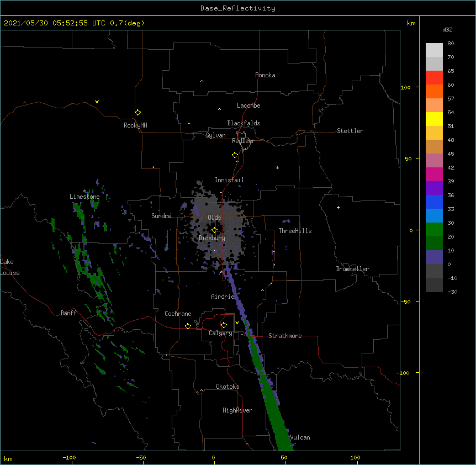Select the Ponoka city label
Image resolution: width=476 pixels, height=465 pixels.
tap(265, 75)
